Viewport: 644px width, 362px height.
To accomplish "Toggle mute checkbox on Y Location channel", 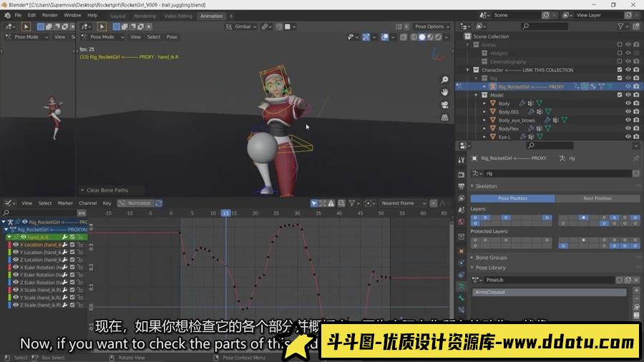I will (x=72, y=253).
